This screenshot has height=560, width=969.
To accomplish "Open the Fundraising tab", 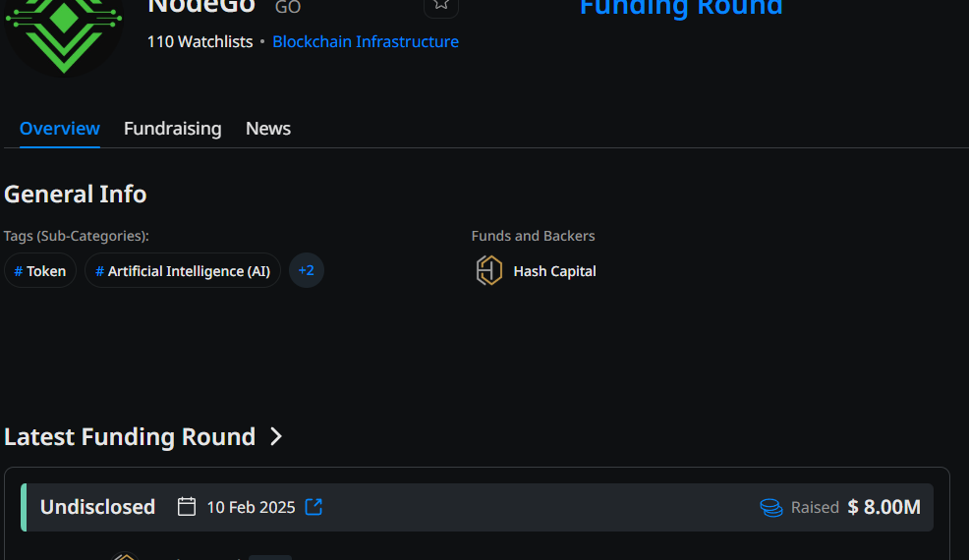I will (x=172, y=129).
